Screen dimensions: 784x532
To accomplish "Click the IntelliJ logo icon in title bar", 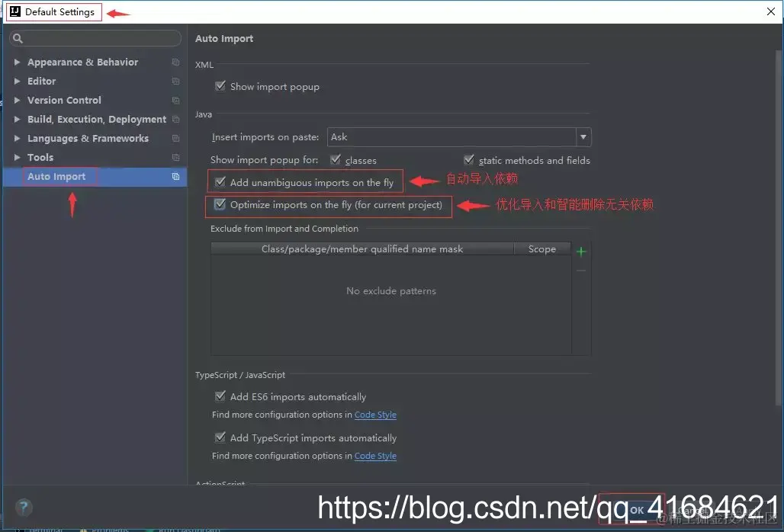I will (15, 11).
